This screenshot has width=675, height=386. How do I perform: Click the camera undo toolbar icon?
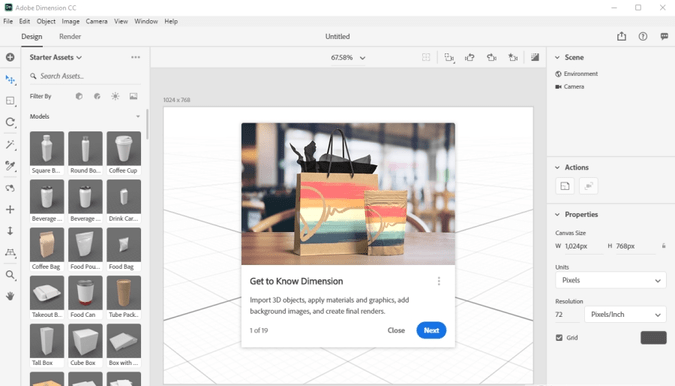point(470,57)
